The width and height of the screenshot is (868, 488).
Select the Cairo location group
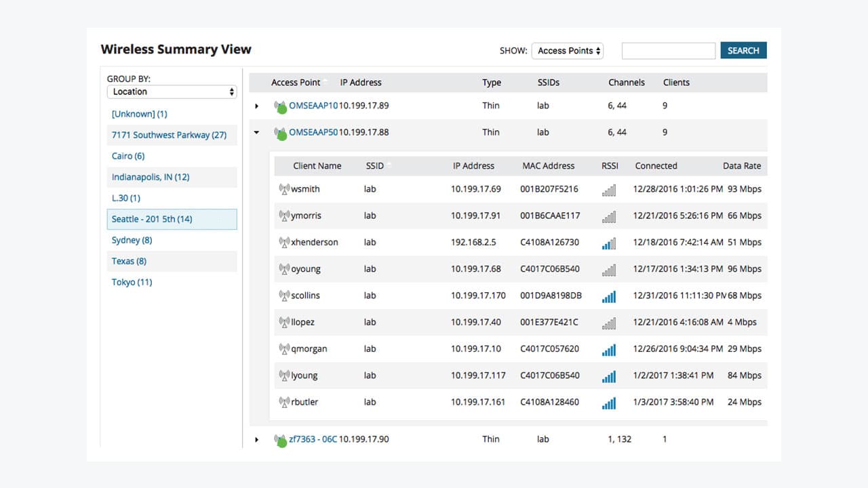pyautogui.click(x=127, y=156)
